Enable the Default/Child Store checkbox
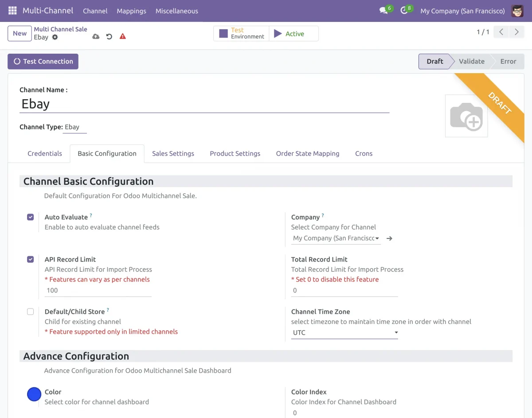The image size is (532, 418). click(31, 312)
